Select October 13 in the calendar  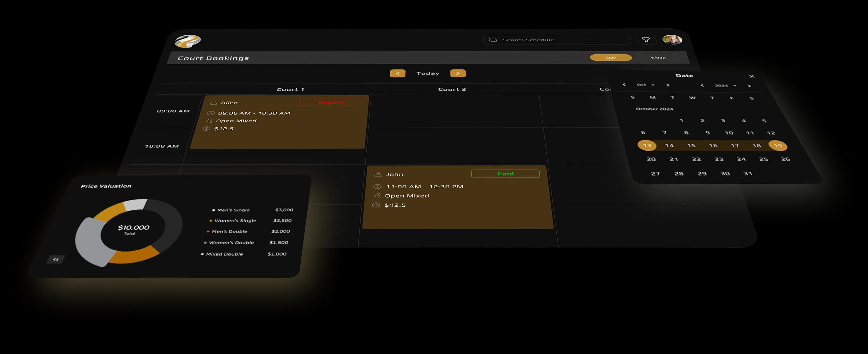[x=647, y=146]
